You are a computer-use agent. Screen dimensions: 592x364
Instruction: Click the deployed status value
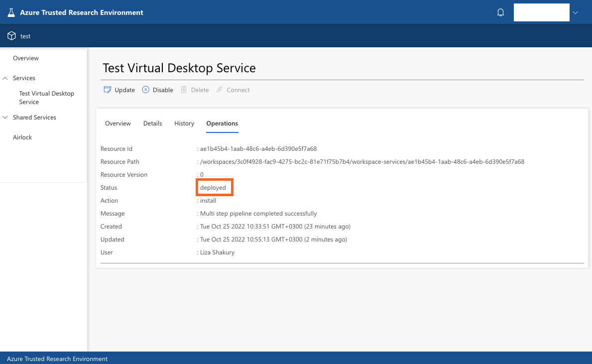pos(214,187)
